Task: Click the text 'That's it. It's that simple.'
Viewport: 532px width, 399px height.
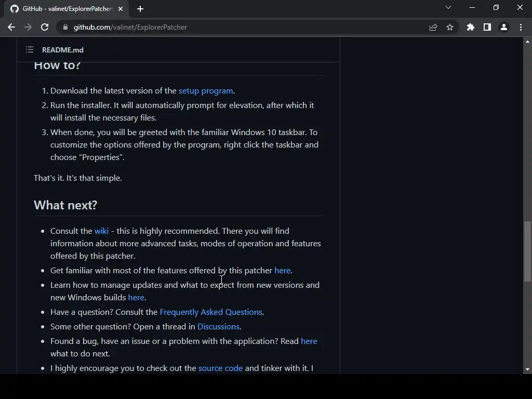Action: 78,178
